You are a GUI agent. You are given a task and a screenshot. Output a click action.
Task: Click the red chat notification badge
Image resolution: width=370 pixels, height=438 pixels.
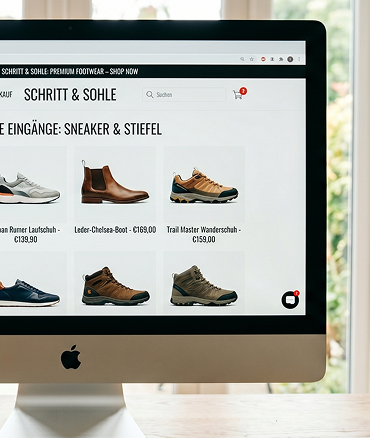[x=296, y=293]
